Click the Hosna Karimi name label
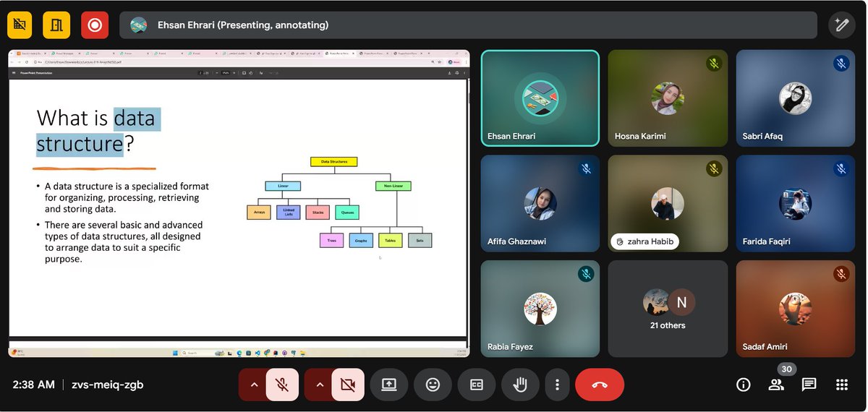The height and width of the screenshot is (412, 868). 640,136
